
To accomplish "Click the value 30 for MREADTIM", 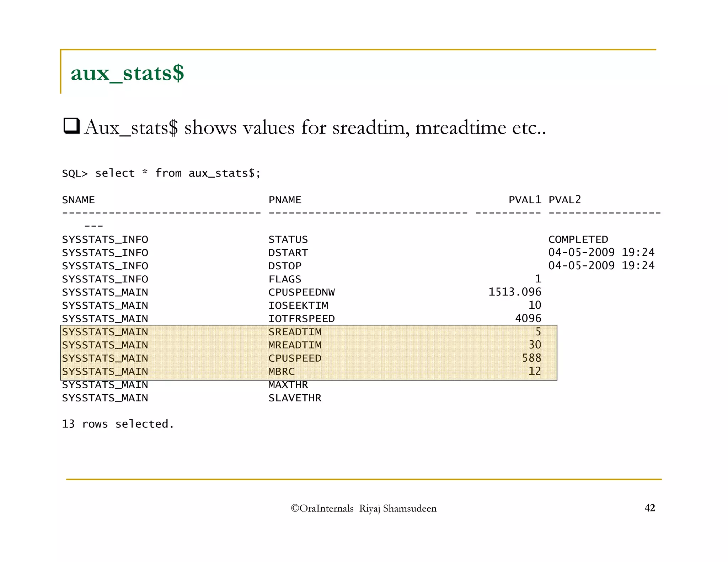I will click(x=535, y=345).
